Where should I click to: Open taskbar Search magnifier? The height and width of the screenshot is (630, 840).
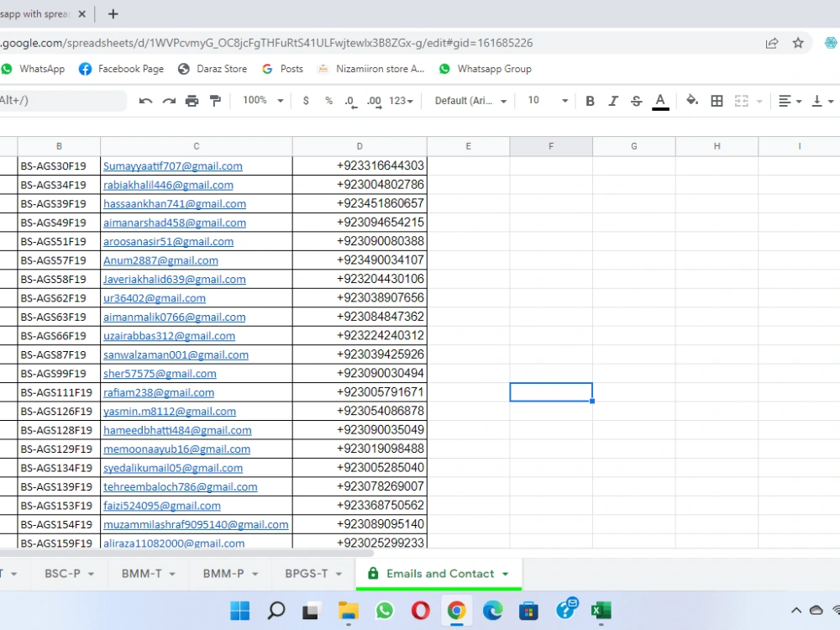click(x=276, y=610)
